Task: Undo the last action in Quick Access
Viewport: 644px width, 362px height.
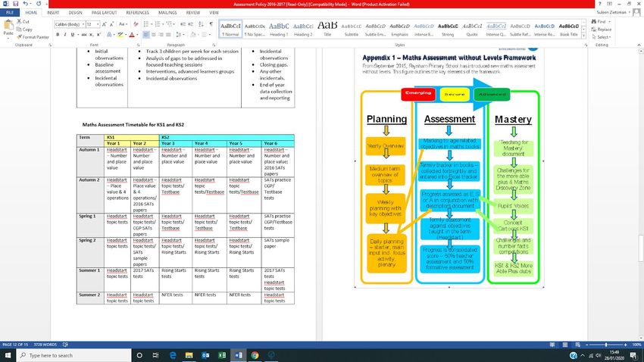Action: 26,4
